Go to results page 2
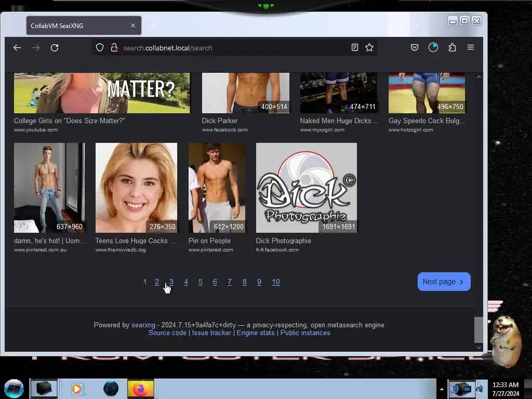 click(x=157, y=282)
